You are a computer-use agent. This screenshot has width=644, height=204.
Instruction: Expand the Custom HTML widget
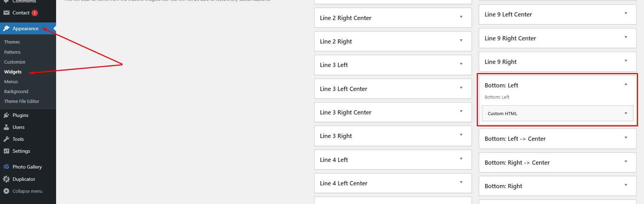tap(625, 113)
